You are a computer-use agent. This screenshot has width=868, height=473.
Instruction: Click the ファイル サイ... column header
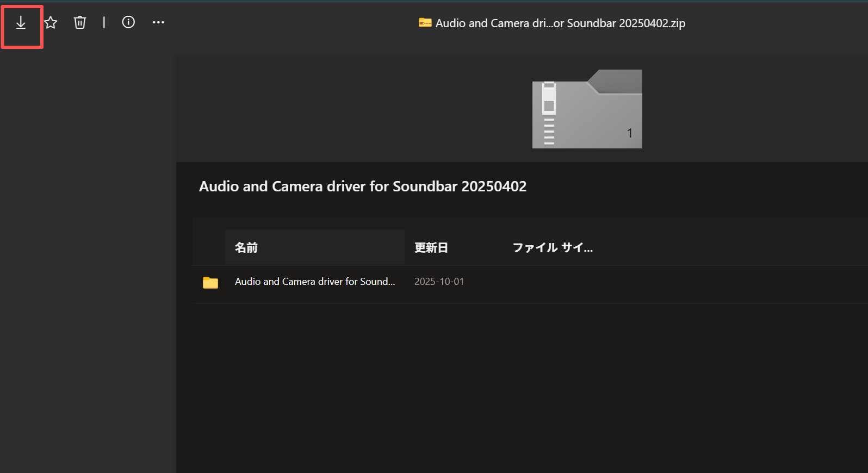(x=553, y=248)
